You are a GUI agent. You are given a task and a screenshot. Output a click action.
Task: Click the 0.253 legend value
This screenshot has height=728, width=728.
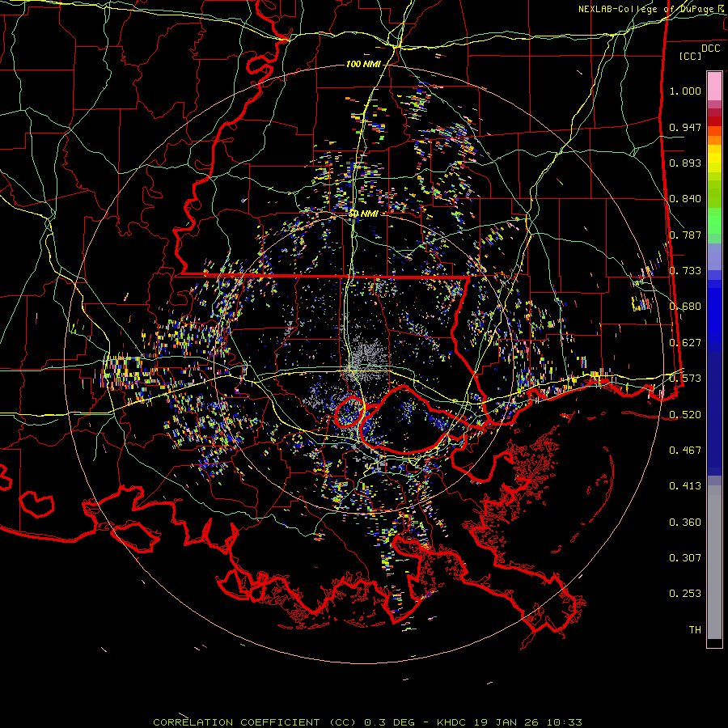pos(685,594)
